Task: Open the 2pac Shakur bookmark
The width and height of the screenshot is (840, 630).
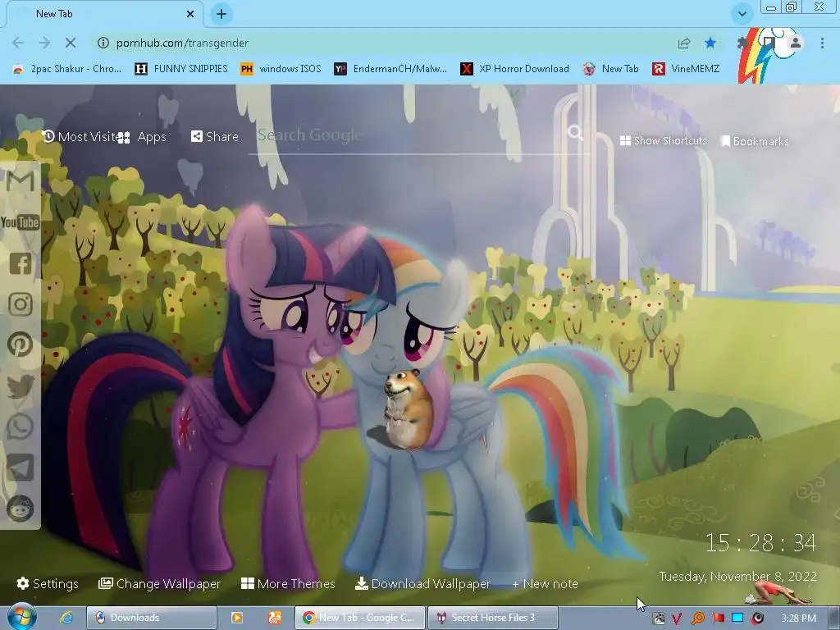Action: click(x=68, y=69)
